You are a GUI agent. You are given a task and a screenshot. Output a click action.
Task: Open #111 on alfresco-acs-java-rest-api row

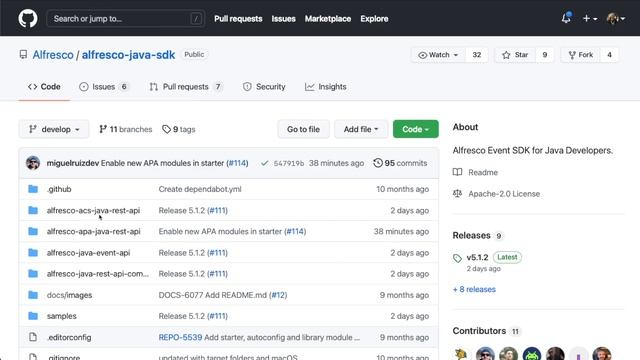coord(217,210)
